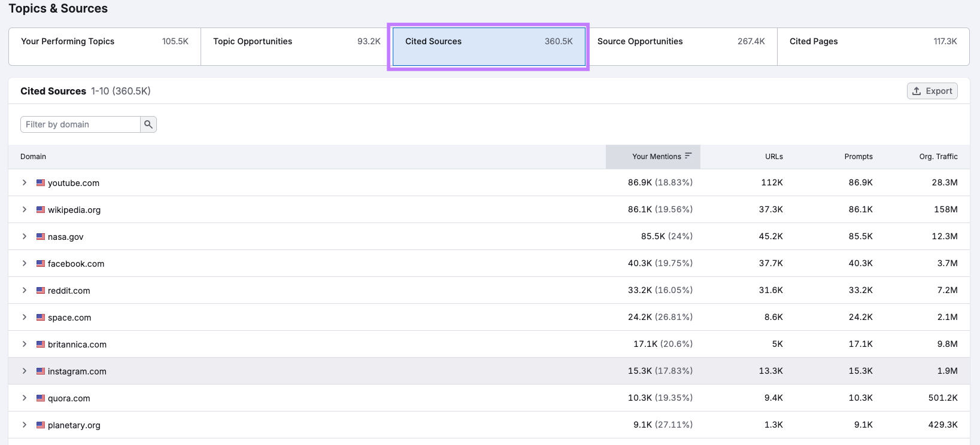The width and height of the screenshot is (980, 445).
Task: Click the flag icon beside instagram.com
Action: click(x=41, y=371)
